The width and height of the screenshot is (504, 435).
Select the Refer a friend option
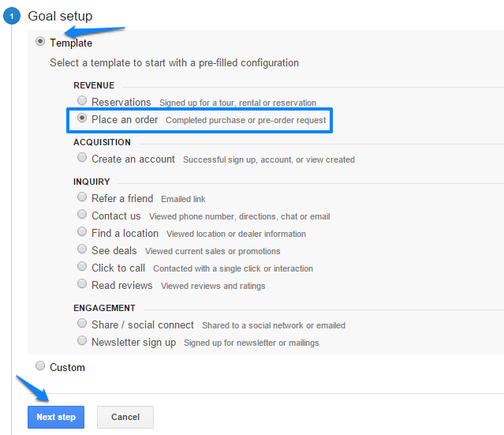pyautogui.click(x=82, y=197)
